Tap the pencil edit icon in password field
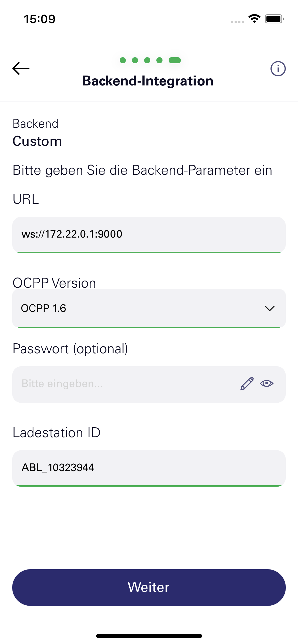 pyautogui.click(x=247, y=384)
